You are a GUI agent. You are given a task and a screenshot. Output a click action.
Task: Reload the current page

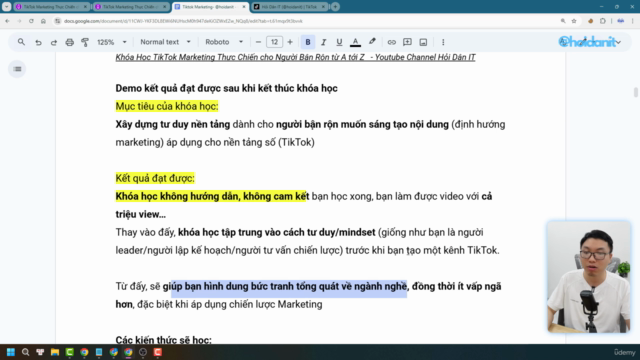(x=31, y=21)
